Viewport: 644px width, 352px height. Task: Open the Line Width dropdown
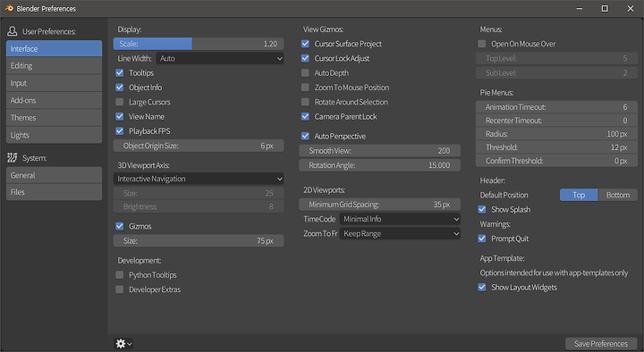pyautogui.click(x=220, y=58)
